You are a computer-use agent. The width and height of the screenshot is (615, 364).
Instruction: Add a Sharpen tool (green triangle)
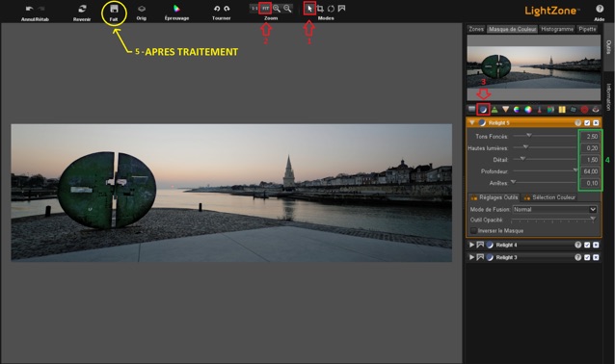[x=495, y=110]
